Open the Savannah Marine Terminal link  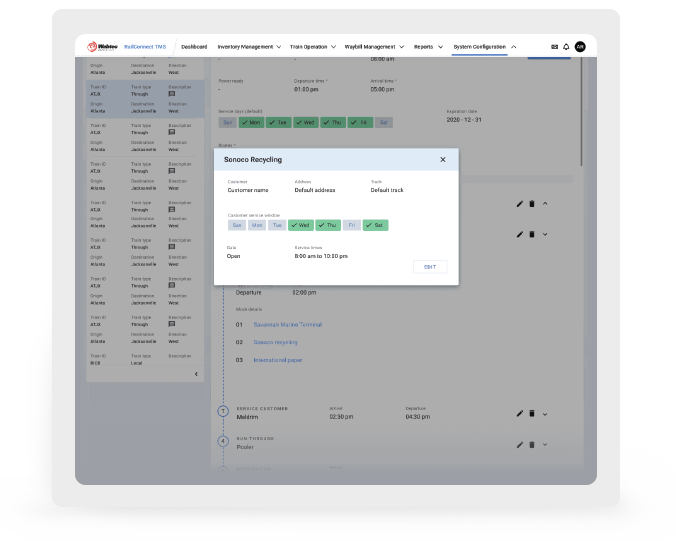pyautogui.click(x=287, y=324)
